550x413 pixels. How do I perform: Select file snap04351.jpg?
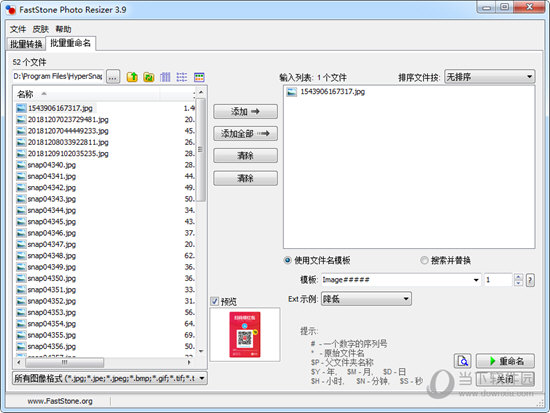(x=52, y=290)
